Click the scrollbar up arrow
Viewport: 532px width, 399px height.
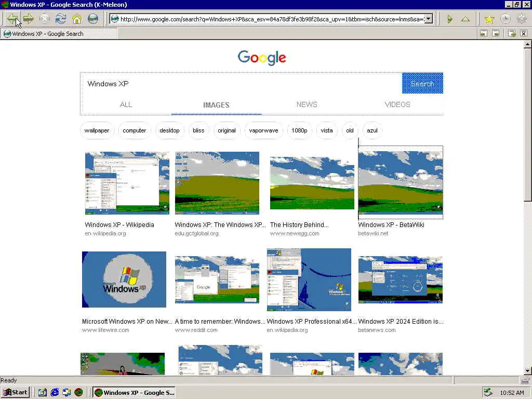tap(527, 45)
